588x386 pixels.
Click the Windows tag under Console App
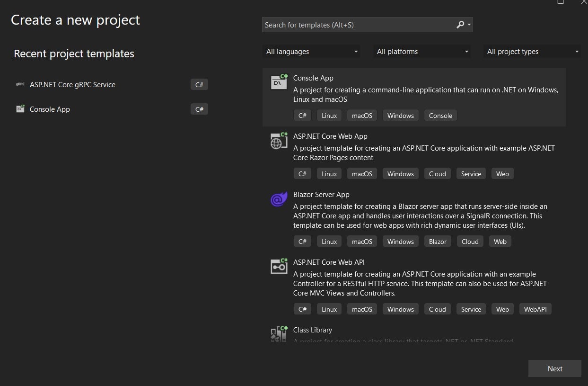click(x=400, y=116)
